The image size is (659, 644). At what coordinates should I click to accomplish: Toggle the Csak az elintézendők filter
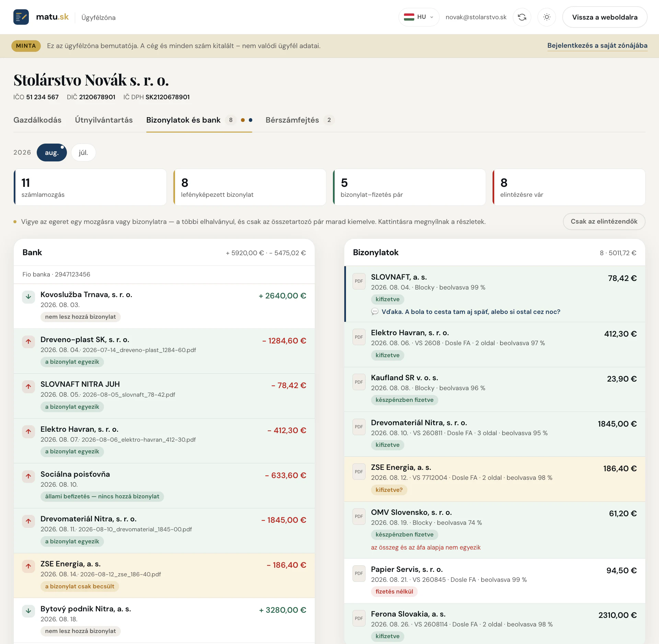coord(604,222)
